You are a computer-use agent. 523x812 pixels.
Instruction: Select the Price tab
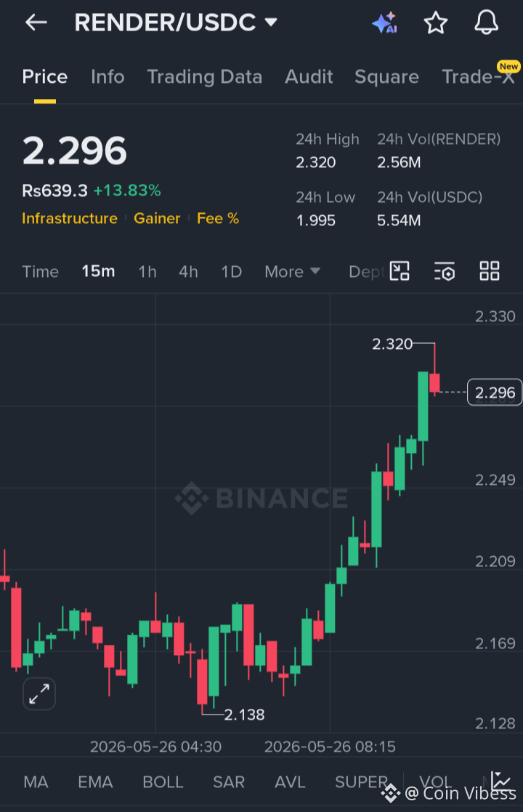pos(44,76)
